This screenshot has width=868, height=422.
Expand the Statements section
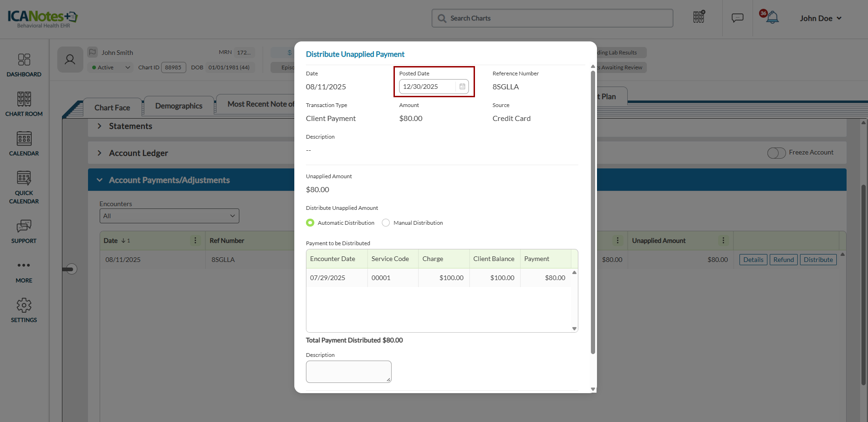pos(100,126)
